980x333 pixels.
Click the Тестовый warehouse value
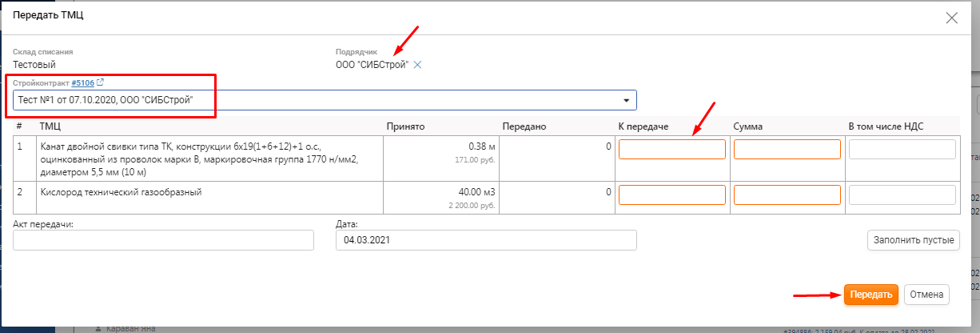tap(34, 65)
